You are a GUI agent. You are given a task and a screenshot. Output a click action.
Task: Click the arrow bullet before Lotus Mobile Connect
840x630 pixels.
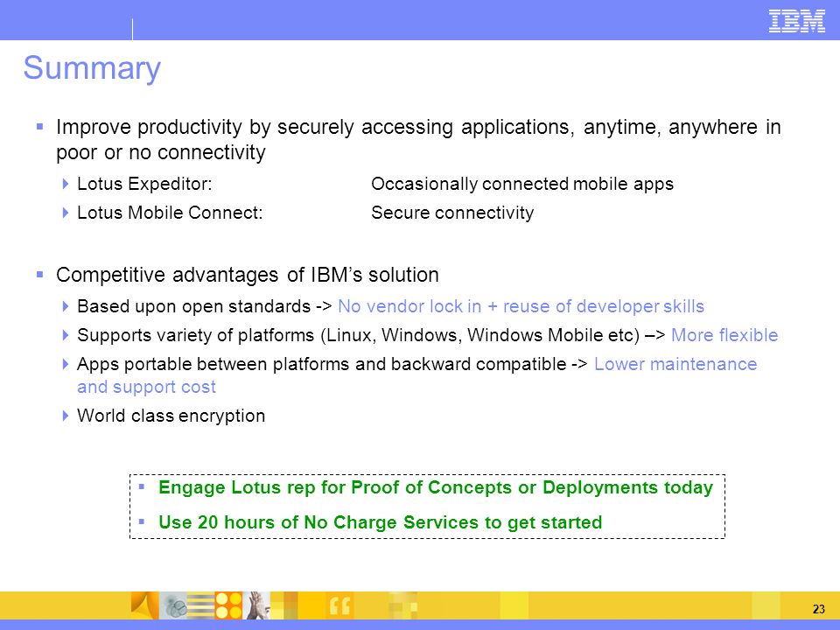pos(66,213)
